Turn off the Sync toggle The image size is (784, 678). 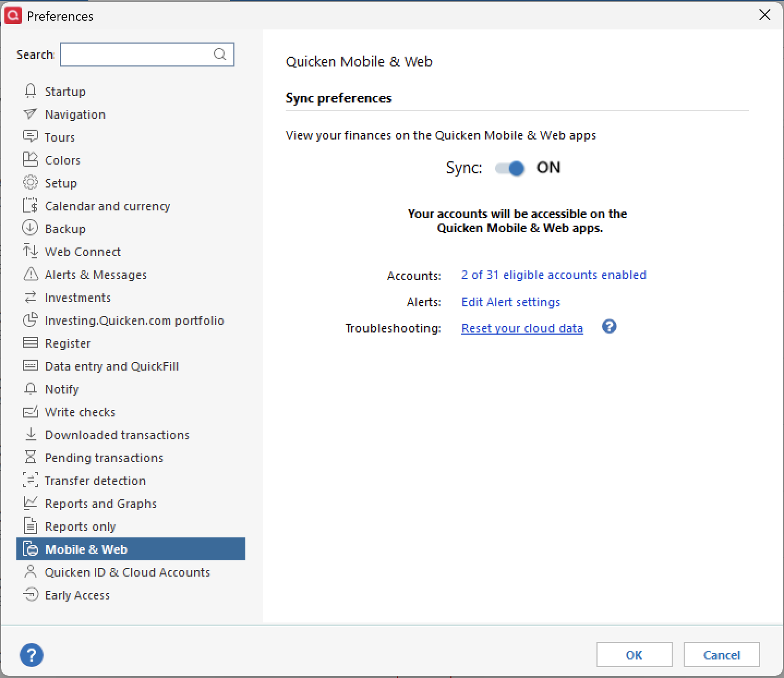(510, 168)
